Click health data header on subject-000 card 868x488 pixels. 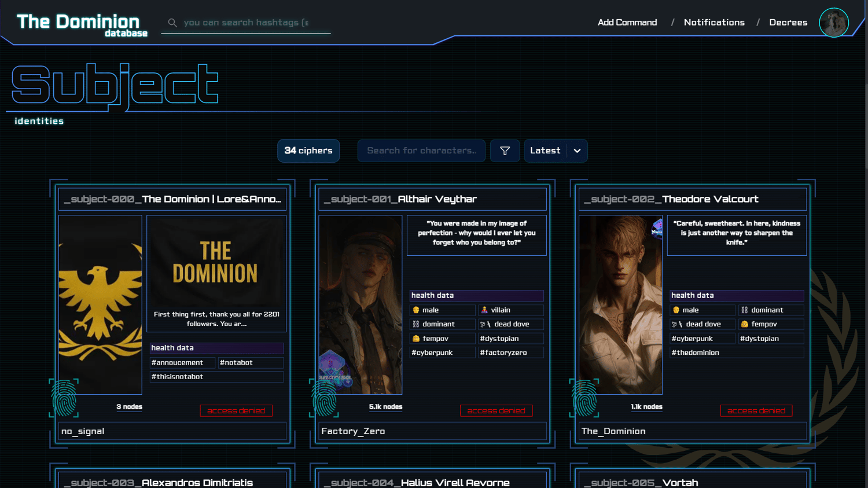point(216,348)
